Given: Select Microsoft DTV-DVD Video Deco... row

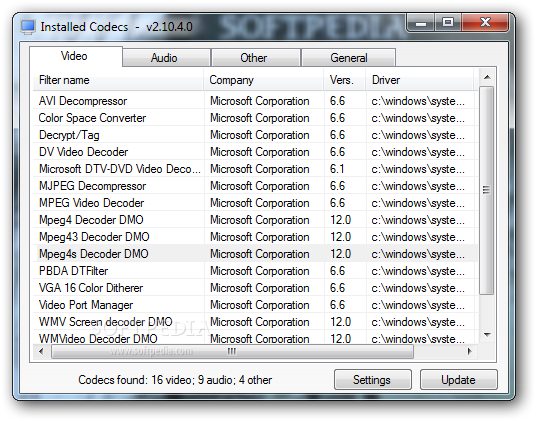Looking at the screenshot, I should tap(255, 169).
